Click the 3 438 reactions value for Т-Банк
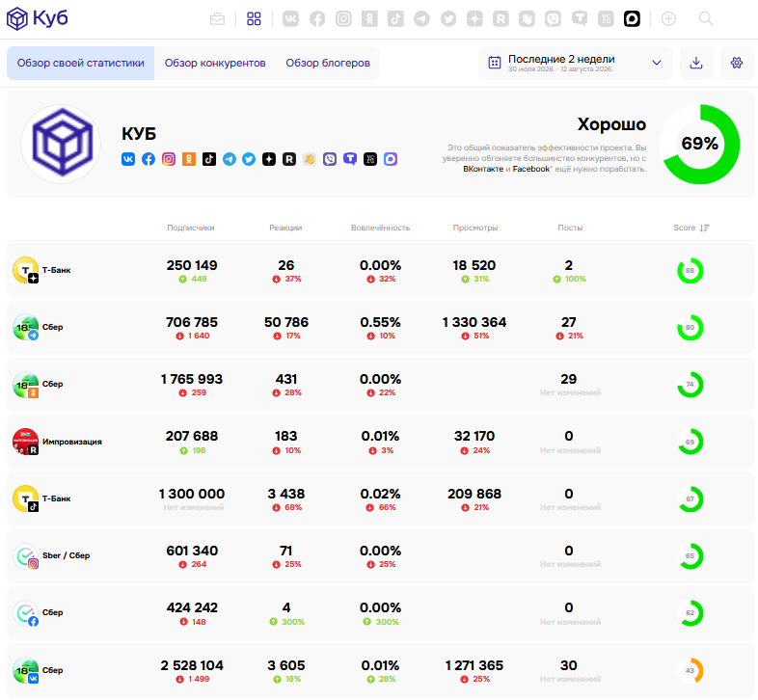The height and width of the screenshot is (700, 758). pyautogui.click(x=286, y=494)
